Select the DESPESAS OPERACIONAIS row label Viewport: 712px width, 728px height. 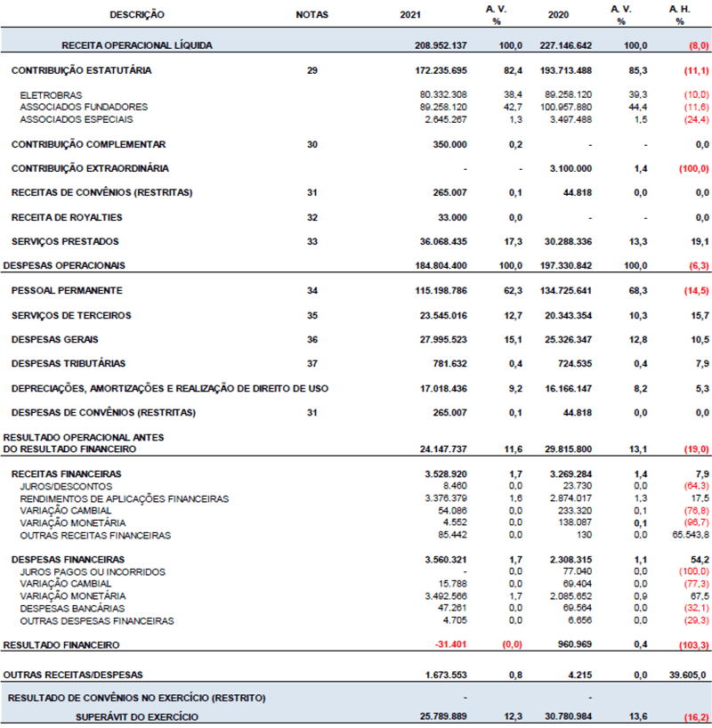[64, 265]
